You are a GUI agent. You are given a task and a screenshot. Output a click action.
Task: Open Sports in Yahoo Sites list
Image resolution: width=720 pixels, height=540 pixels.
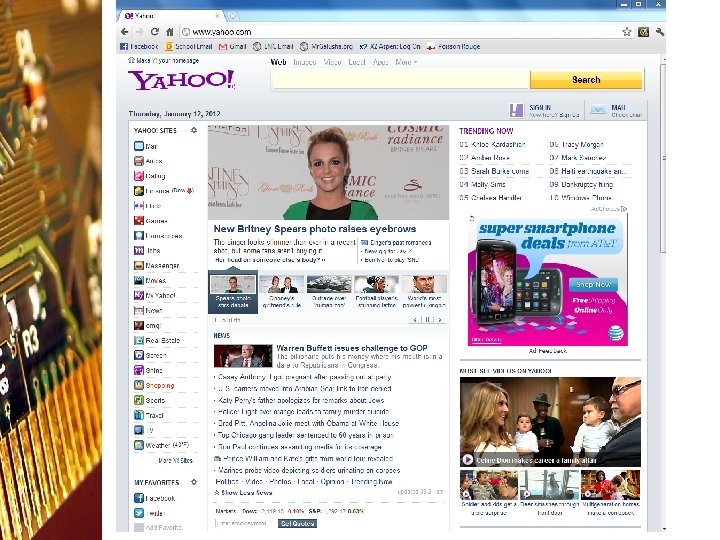150,400
